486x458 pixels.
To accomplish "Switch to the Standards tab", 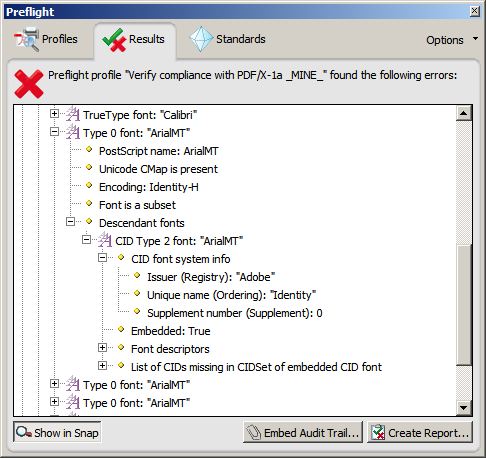I will (x=228, y=39).
